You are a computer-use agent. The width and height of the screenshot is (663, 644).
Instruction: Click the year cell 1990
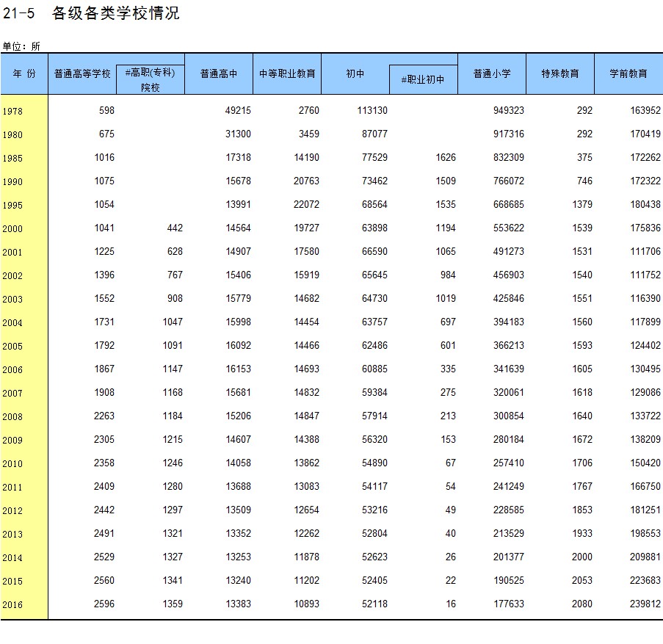click(12, 182)
